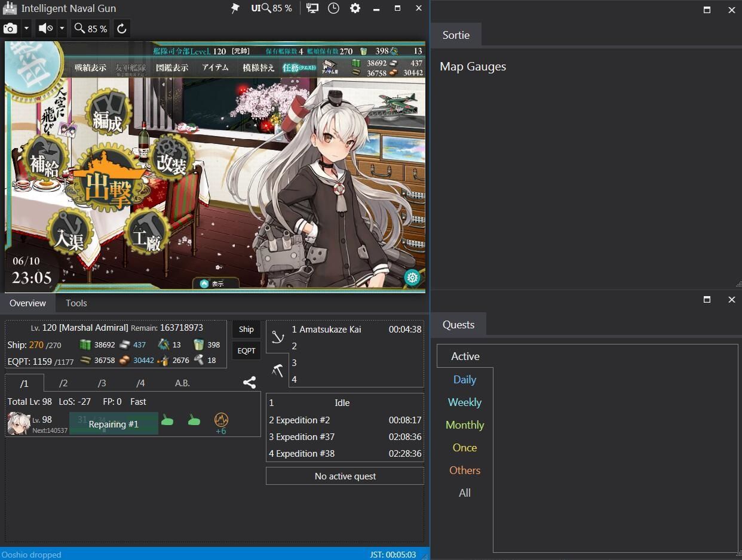Click the second green equipment slot icon

[x=194, y=420]
